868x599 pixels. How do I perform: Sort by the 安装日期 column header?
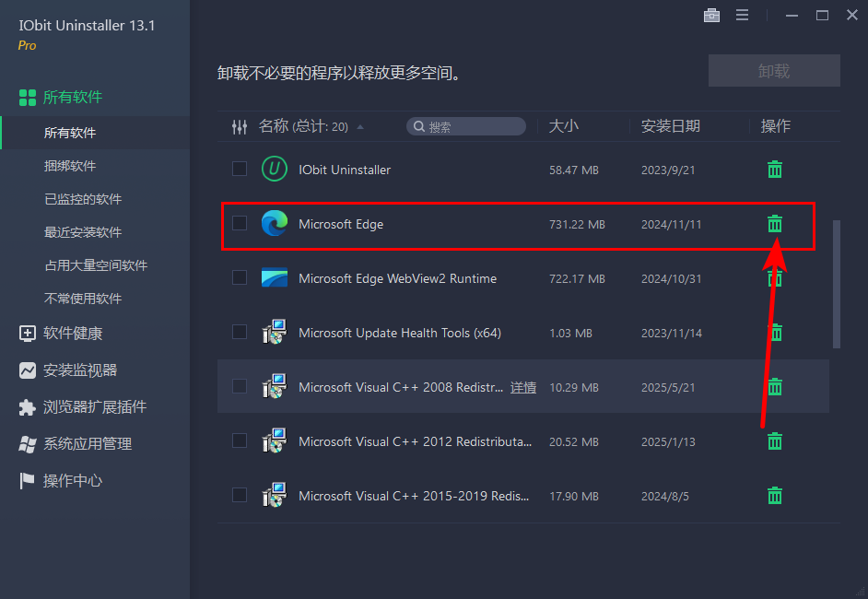[x=671, y=126]
